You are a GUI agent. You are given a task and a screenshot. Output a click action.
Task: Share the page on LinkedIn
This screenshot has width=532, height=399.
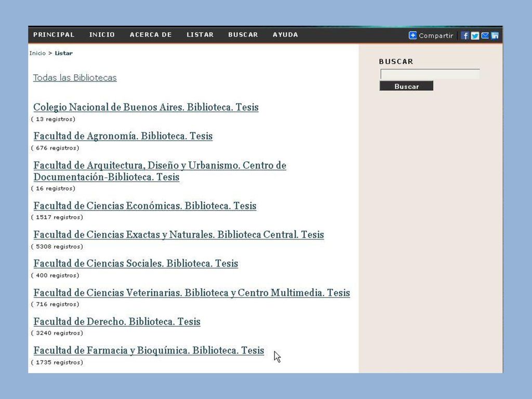tap(495, 36)
